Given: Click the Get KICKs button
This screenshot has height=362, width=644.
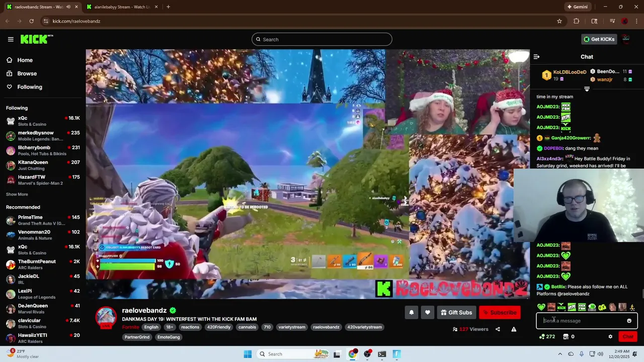Looking at the screenshot, I should [x=599, y=39].
